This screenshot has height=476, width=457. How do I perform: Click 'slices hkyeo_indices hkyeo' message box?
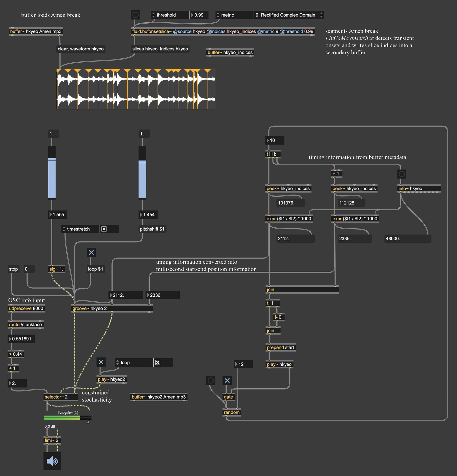[x=160, y=49]
